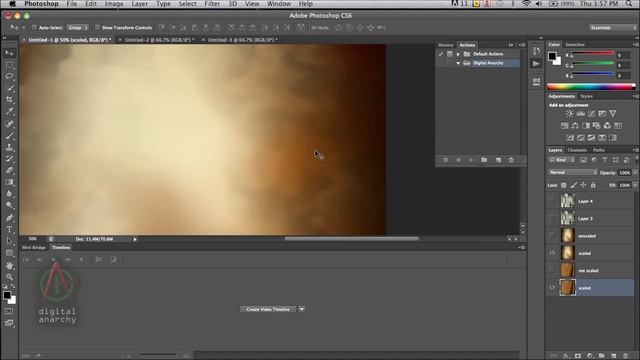Open the Fill slider arrow

pos(636,185)
